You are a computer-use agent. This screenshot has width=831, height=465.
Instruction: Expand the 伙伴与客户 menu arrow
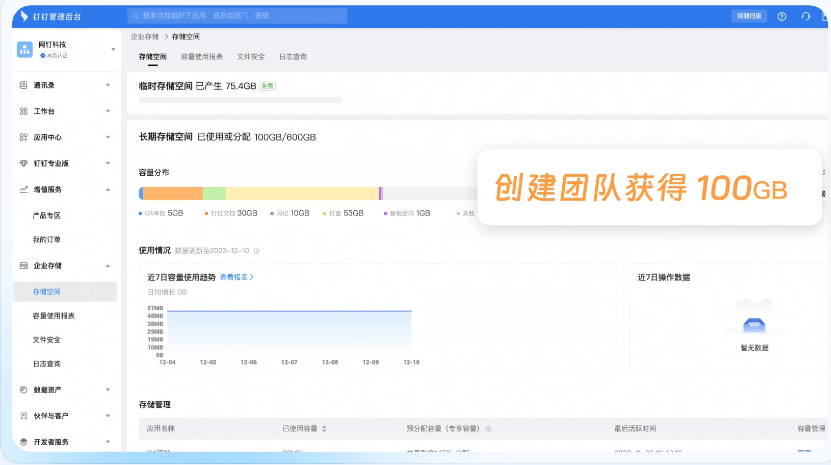pyautogui.click(x=108, y=416)
